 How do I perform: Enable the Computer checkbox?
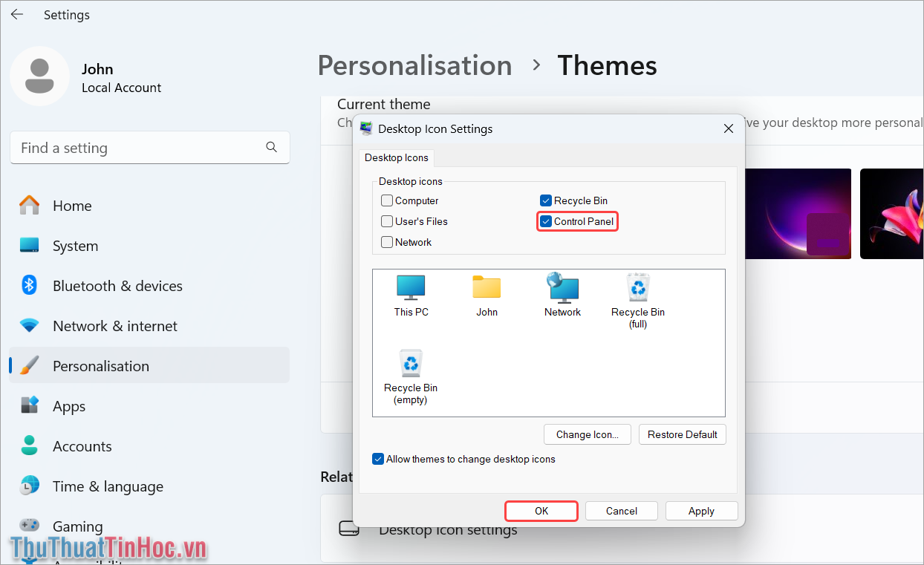(387, 200)
